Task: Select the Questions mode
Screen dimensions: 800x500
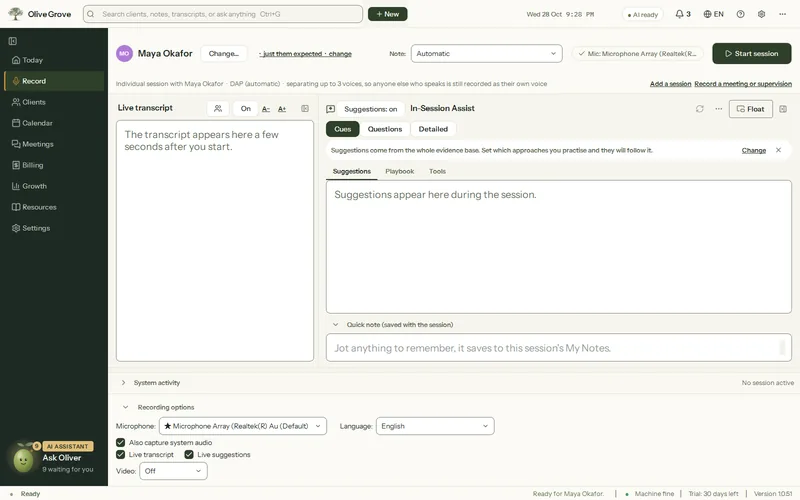Action: tap(385, 129)
